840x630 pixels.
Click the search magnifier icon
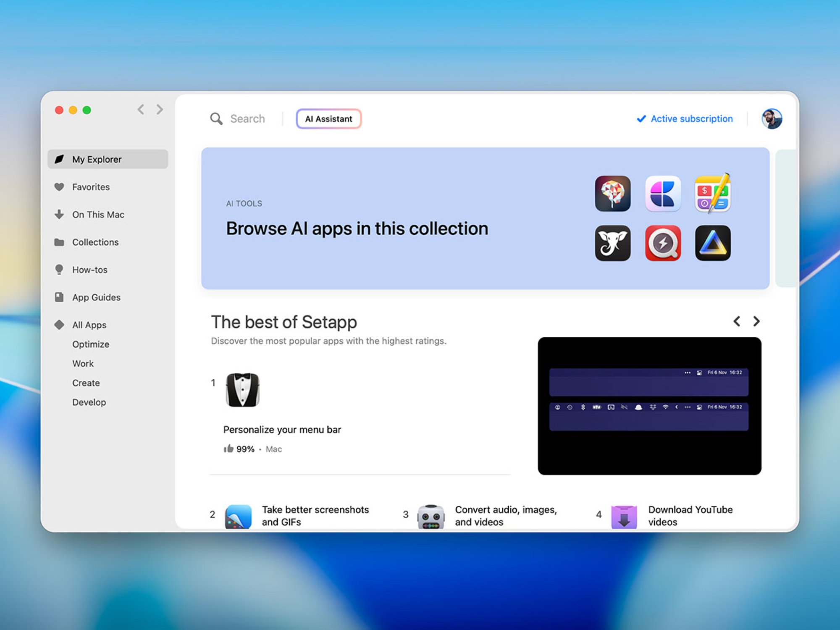click(216, 119)
